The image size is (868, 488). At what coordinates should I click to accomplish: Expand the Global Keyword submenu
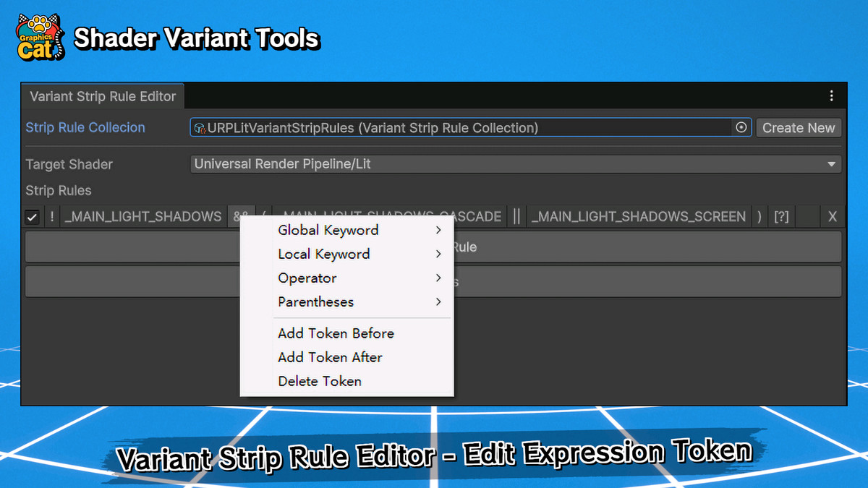tap(328, 230)
